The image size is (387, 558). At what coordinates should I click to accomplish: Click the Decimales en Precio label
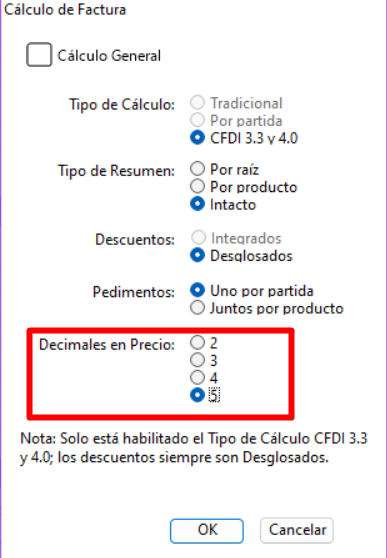(x=107, y=345)
